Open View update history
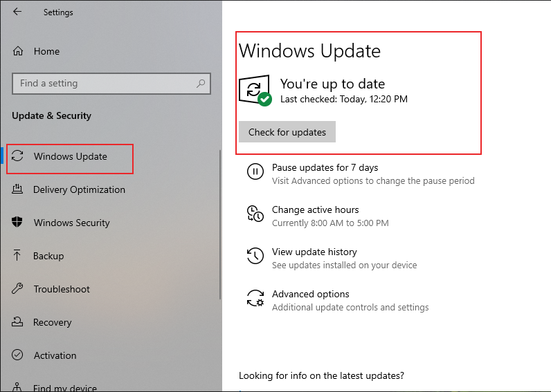This screenshot has height=392, width=551. click(x=314, y=252)
